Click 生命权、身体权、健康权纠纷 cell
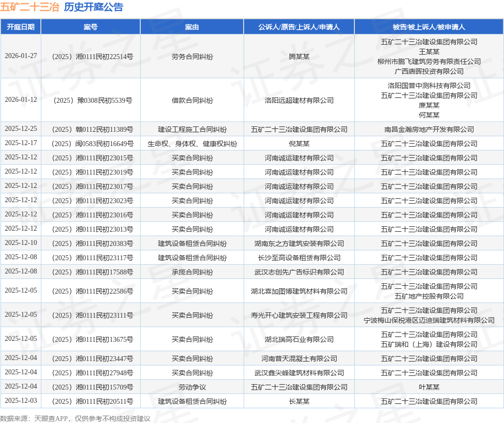504x423 pixels. [x=192, y=144]
